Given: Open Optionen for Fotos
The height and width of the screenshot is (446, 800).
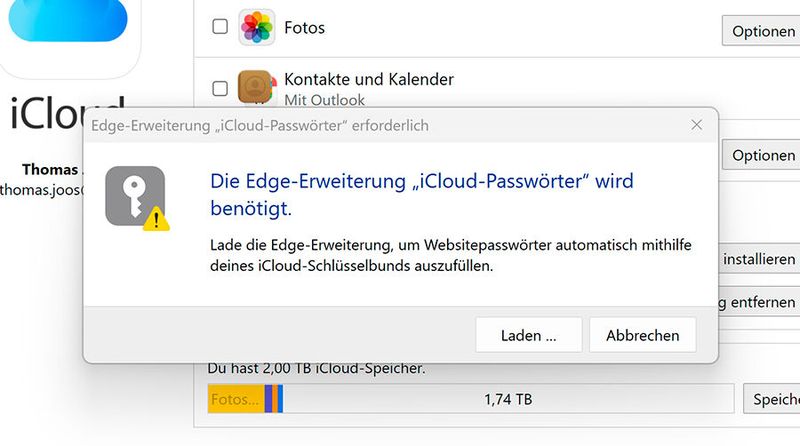Looking at the screenshot, I should pyautogui.click(x=762, y=31).
